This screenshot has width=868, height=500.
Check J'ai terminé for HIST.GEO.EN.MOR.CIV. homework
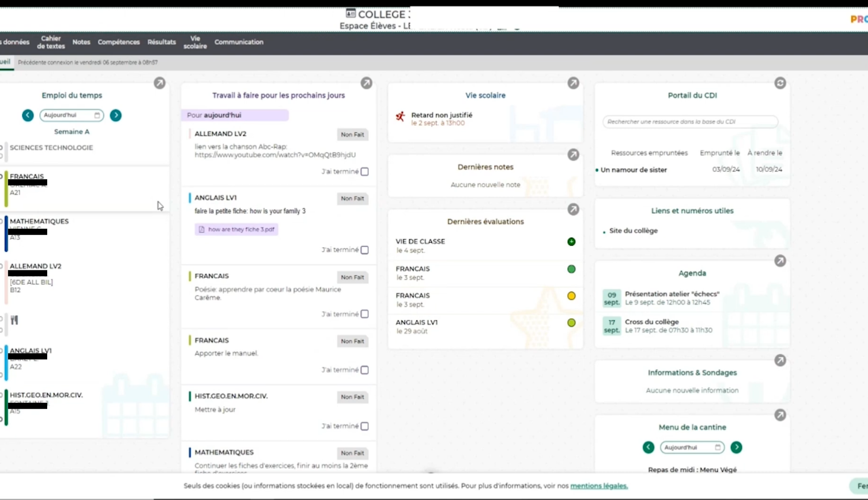364,426
